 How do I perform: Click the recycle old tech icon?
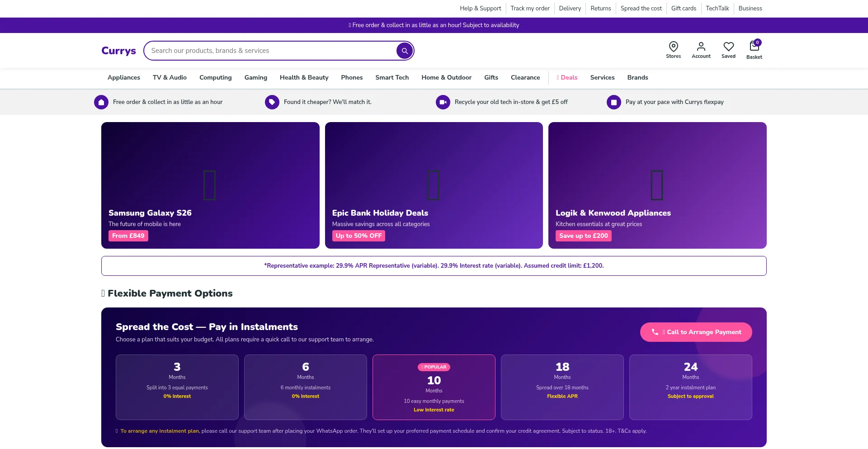coord(443,102)
